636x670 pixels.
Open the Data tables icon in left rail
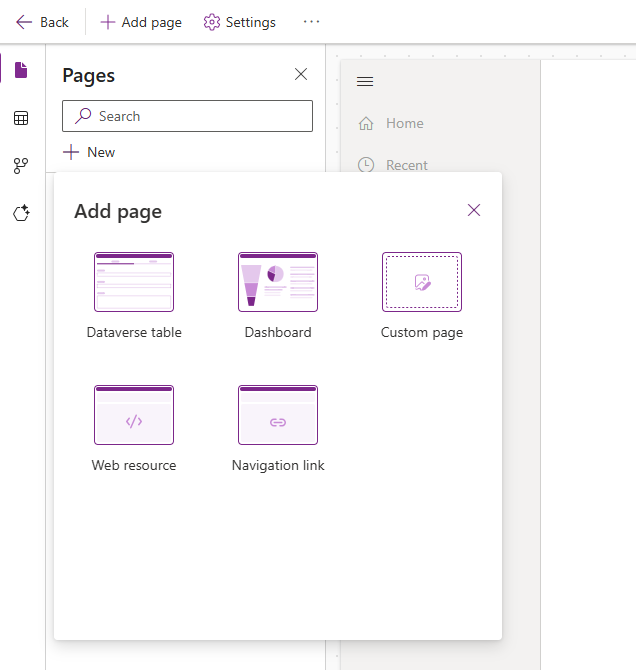click(x=21, y=118)
